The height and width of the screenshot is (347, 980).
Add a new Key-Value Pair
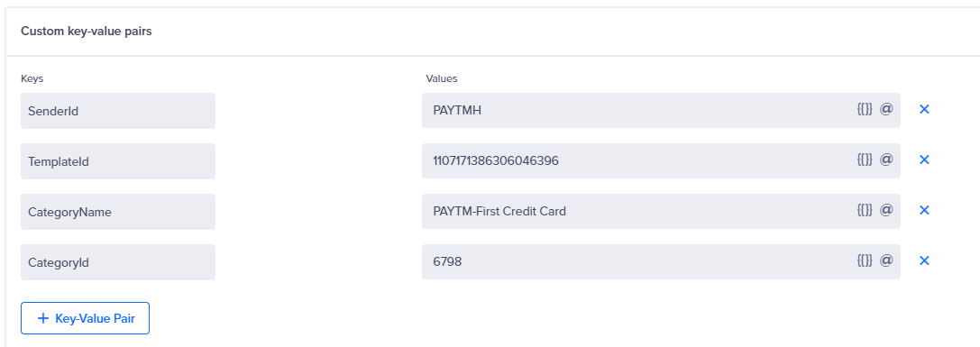coord(85,318)
